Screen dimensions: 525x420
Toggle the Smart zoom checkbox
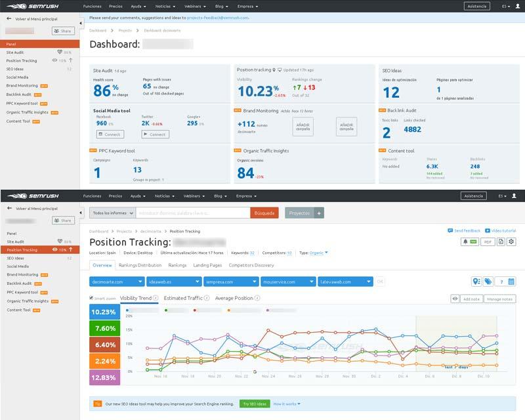tap(91, 298)
